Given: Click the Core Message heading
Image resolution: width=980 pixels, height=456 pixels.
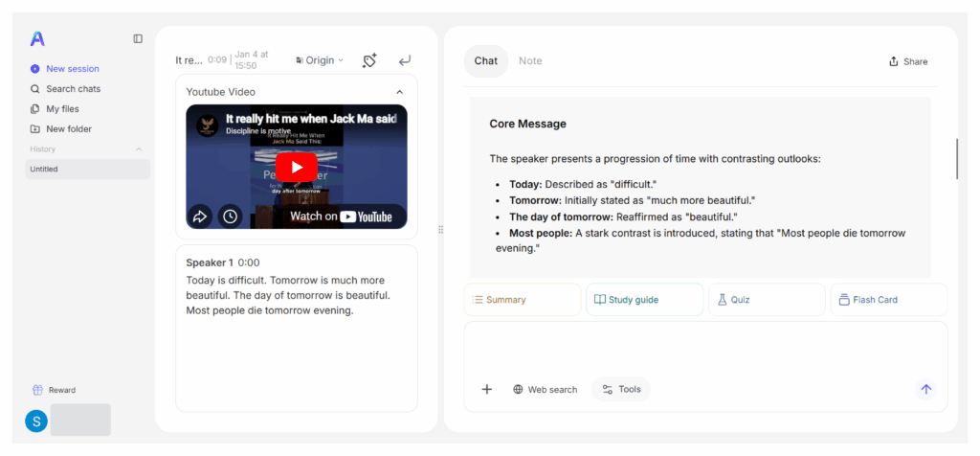Looking at the screenshot, I should (528, 124).
